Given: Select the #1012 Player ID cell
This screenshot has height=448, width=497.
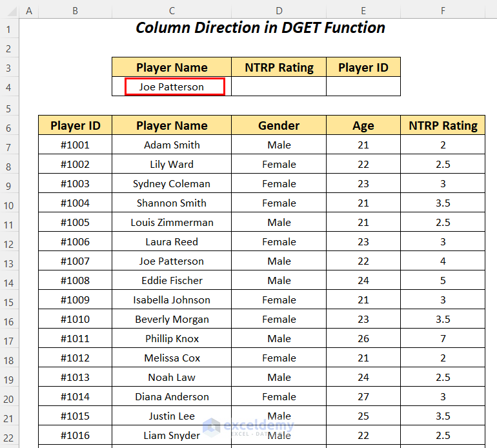Looking at the screenshot, I should (75, 358).
